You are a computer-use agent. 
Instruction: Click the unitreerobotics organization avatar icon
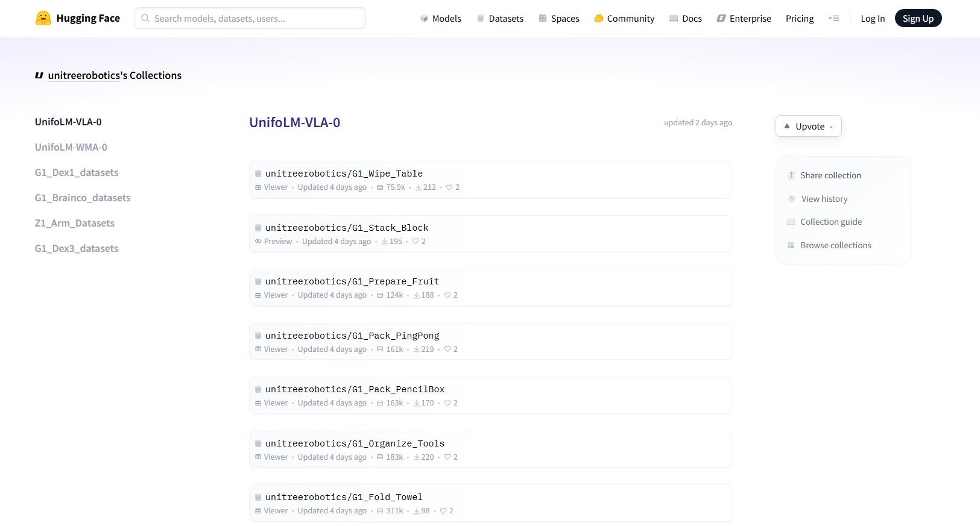coord(39,75)
